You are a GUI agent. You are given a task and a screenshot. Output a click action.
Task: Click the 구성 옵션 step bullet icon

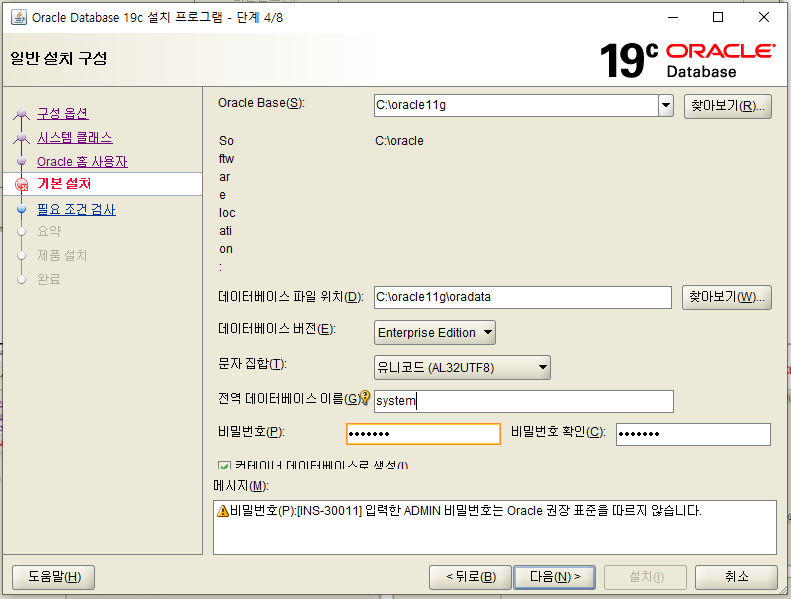(x=21, y=113)
